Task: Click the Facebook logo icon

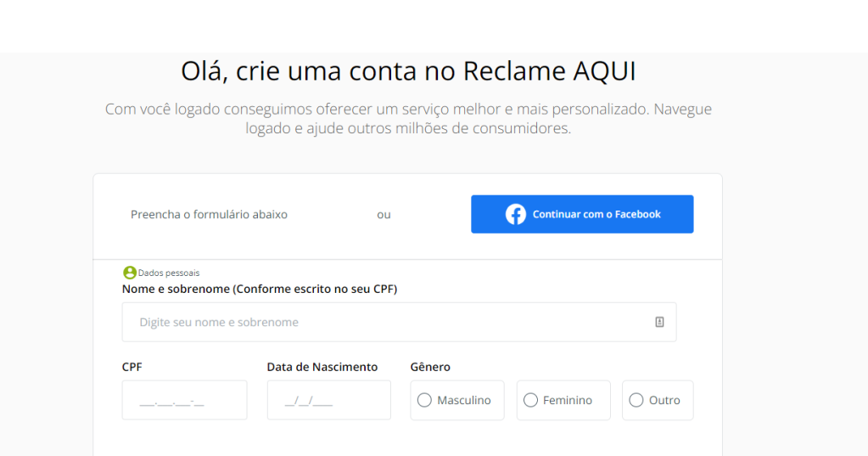Action: pyautogui.click(x=516, y=214)
